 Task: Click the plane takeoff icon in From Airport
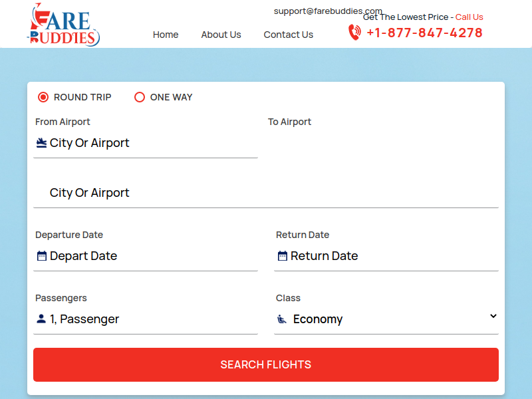[42, 143]
